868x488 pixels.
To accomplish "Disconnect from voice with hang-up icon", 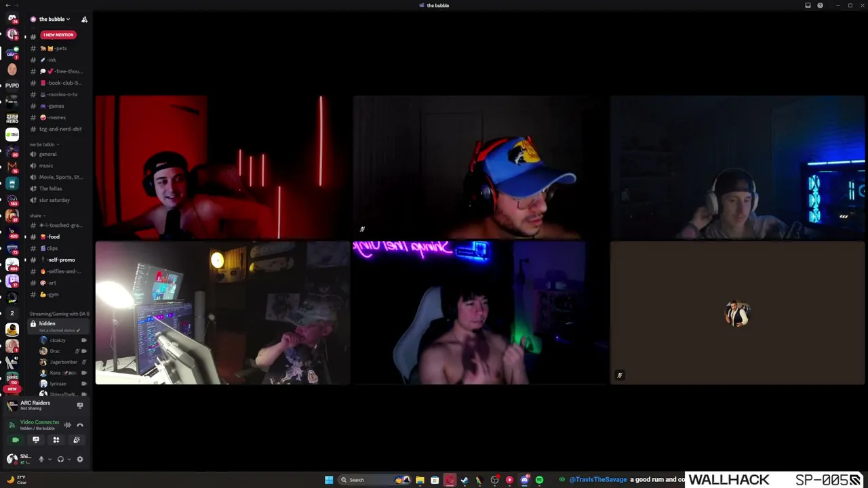I will (80, 425).
